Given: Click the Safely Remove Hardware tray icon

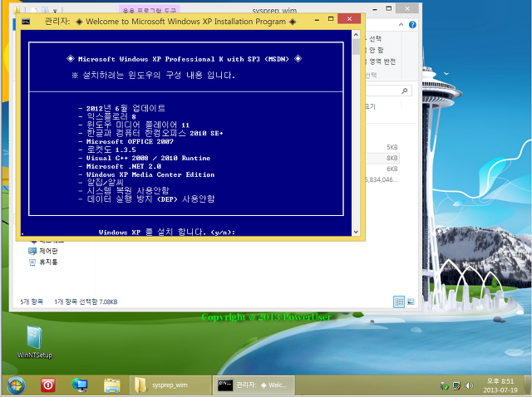Looking at the screenshot, I should [444, 385].
